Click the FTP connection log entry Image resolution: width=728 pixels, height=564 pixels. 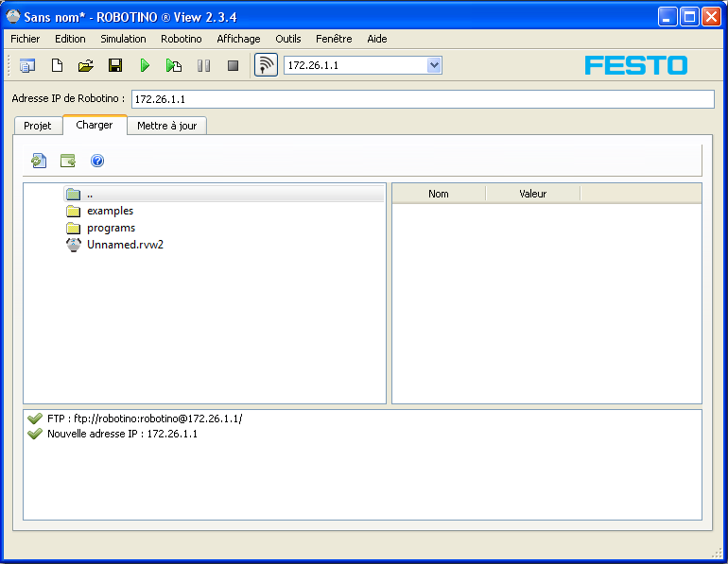tap(145, 419)
